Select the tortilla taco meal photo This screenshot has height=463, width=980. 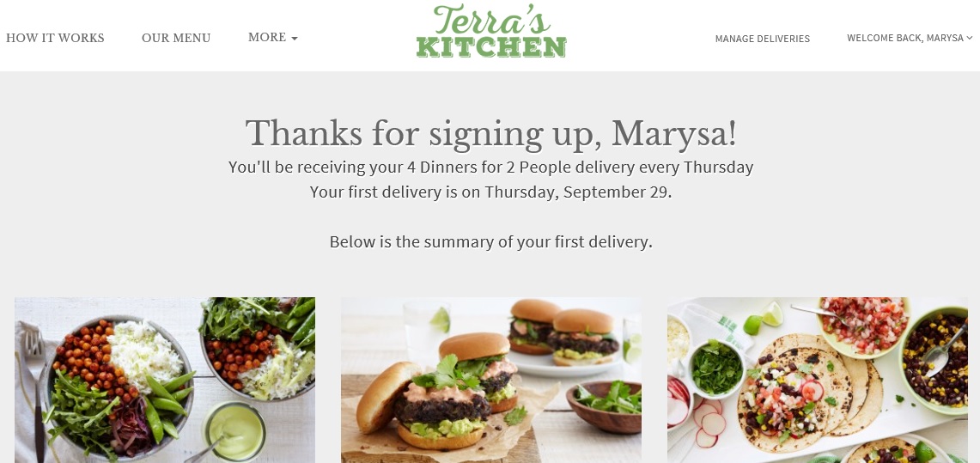pos(818,380)
